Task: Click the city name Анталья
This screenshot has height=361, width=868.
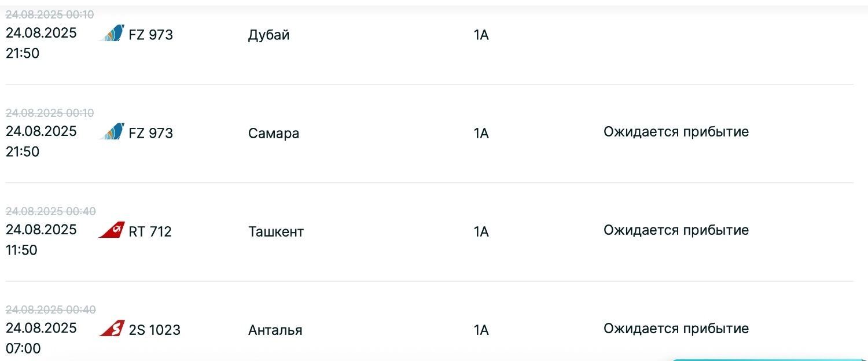Action: (275, 330)
